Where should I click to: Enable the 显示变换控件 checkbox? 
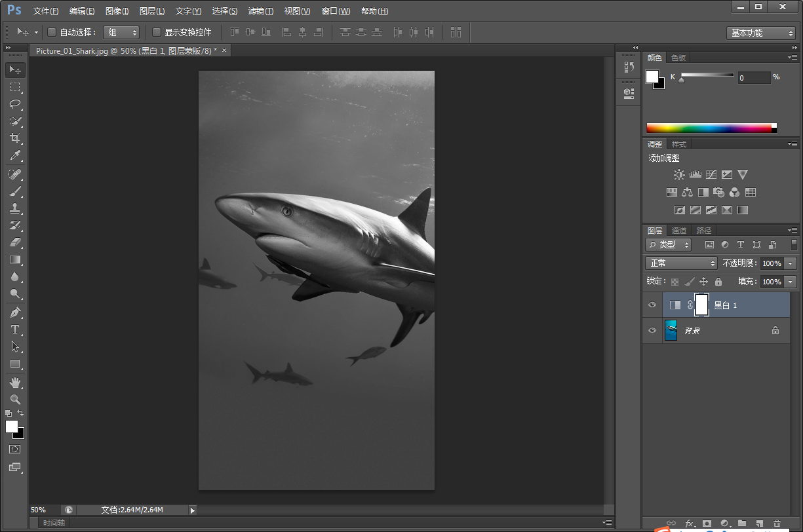[x=157, y=32]
